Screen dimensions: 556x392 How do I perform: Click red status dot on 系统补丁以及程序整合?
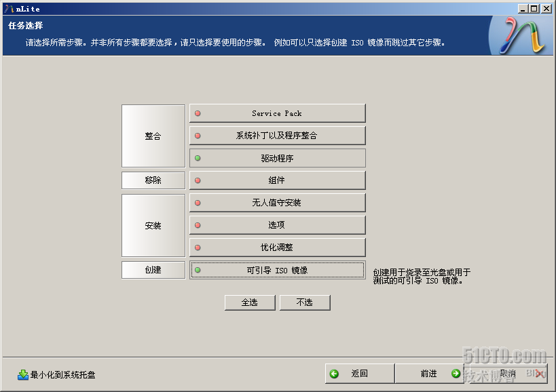tap(198, 136)
